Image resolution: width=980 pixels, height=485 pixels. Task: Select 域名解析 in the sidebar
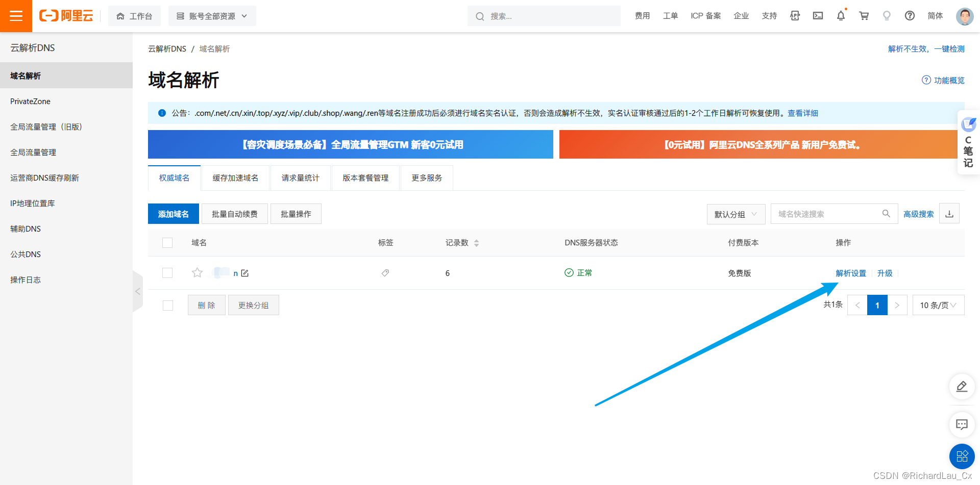pyautogui.click(x=66, y=75)
